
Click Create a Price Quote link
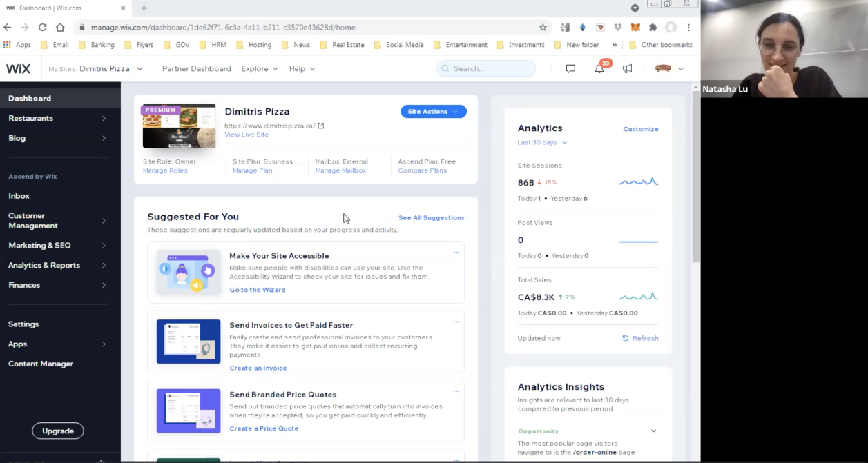tap(264, 428)
